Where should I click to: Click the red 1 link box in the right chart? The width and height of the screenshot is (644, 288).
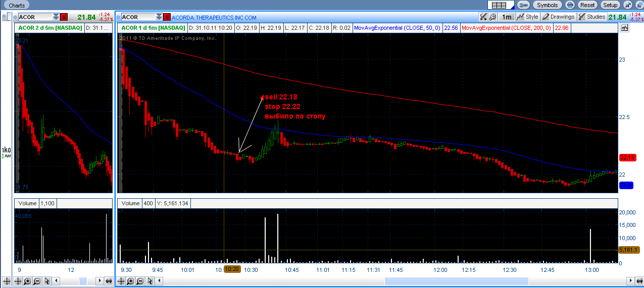click(x=167, y=17)
